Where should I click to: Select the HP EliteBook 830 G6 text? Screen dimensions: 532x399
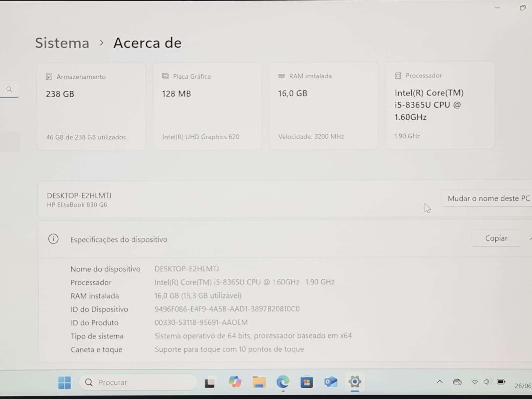77,205
